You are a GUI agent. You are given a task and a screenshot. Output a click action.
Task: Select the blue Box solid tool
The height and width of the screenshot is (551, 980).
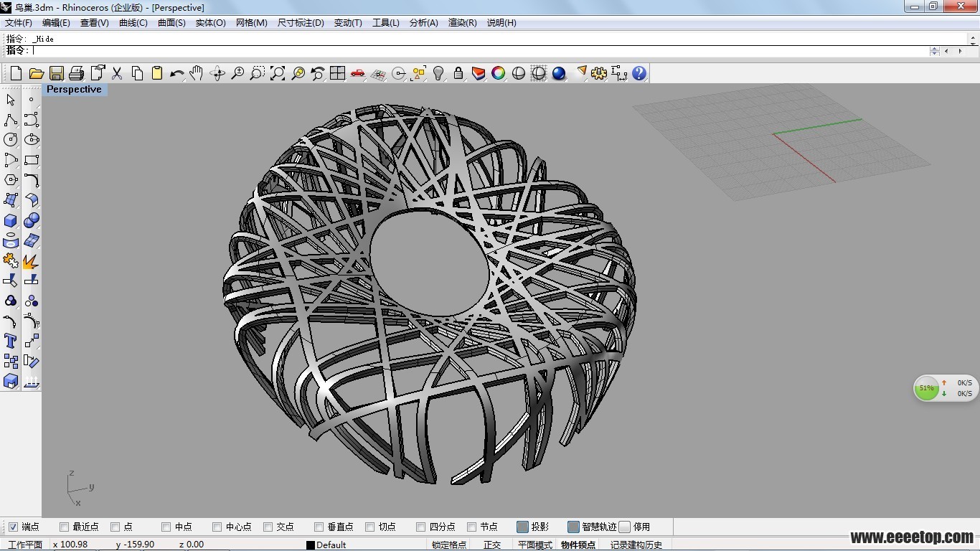pos(11,220)
